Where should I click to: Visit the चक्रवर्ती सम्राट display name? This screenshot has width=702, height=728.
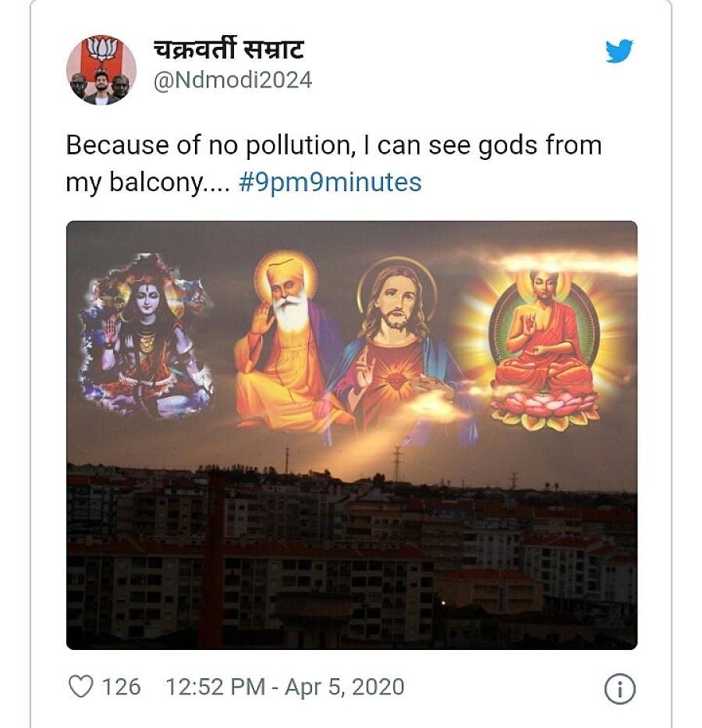coord(229,49)
